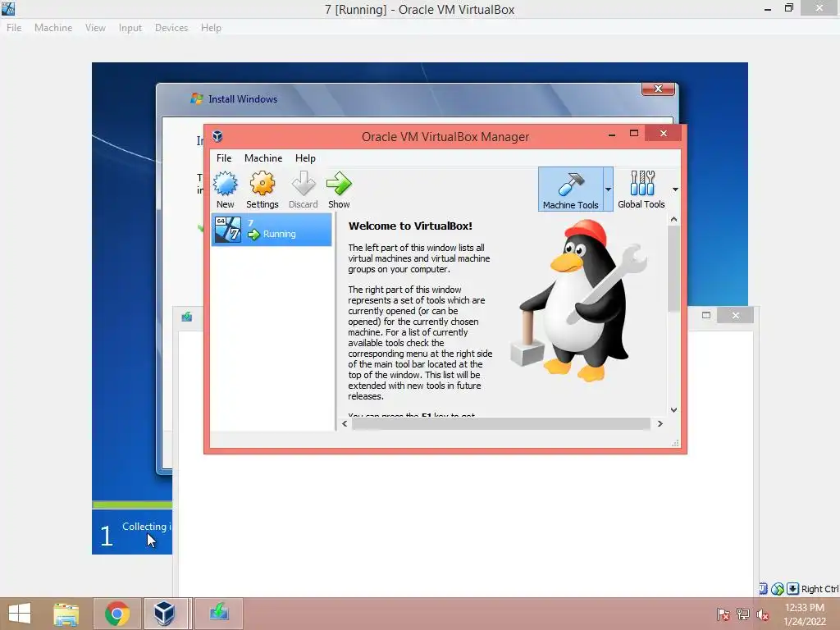Open Input menu of the running VM window
This screenshot has width=840, height=630.
(130, 28)
